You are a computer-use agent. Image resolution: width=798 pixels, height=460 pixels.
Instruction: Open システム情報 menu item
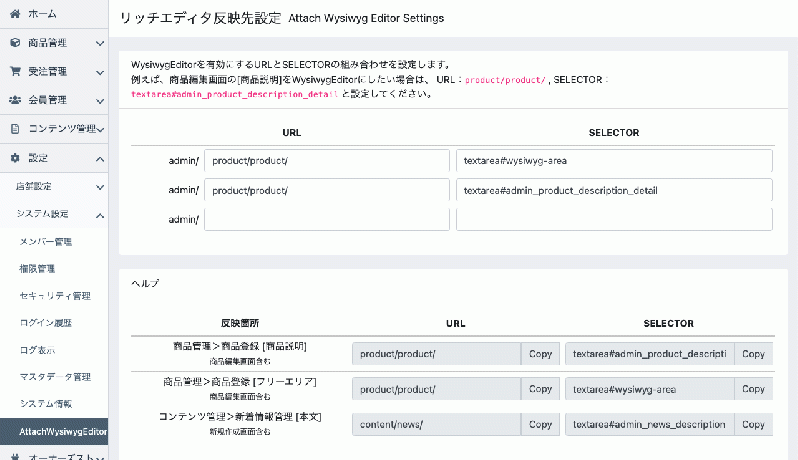tap(45, 404)
